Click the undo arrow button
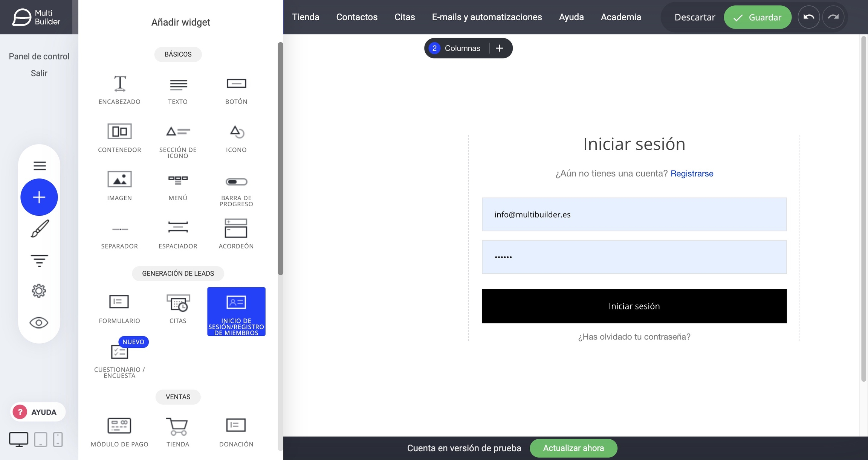868x460 pixels. pyautogui.click(x=808, y=17)
